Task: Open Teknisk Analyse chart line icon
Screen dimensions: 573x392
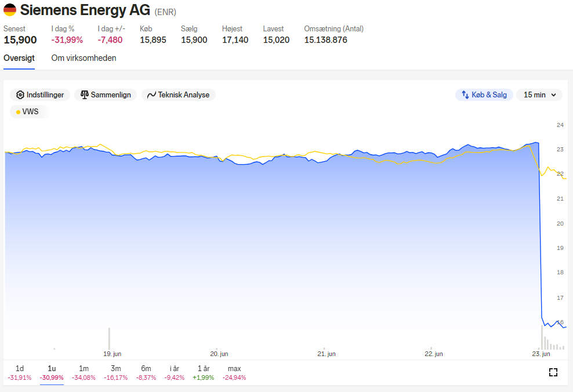Action: [151, 95]
